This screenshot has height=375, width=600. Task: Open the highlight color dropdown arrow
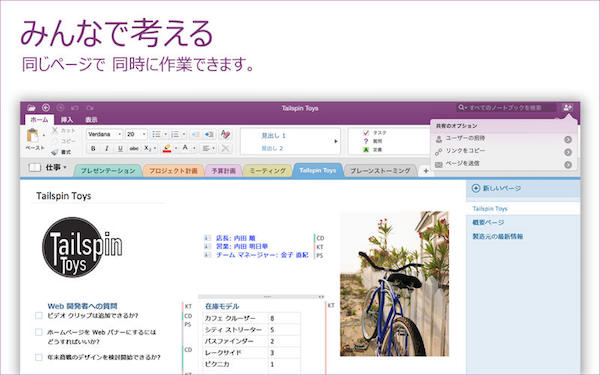pos(176,148)
